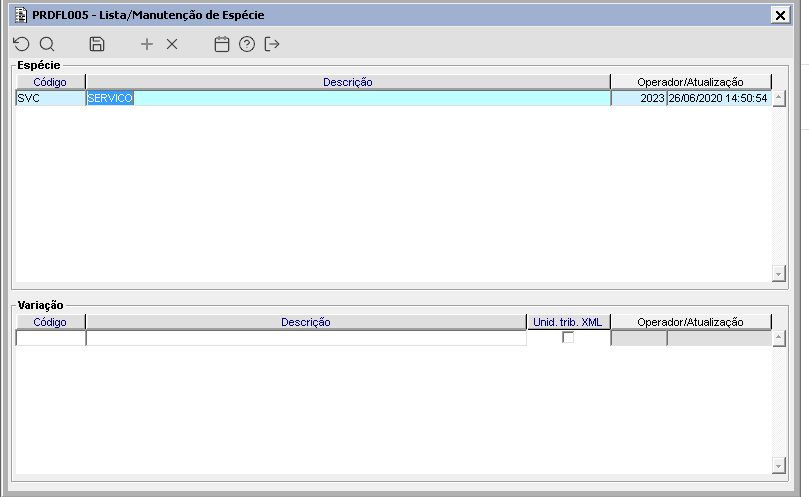This screenshot has height=497, width=809.
Task: Click Variação grid scroll down arrow
Action: pyautogui.click(x=779, y=466)
